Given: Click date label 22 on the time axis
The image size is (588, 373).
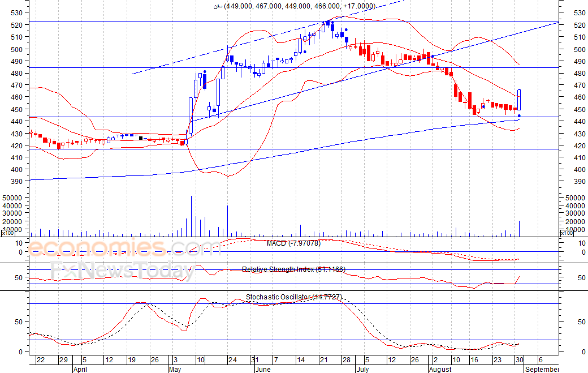Looking at the screenshot, I should [41, 360].
